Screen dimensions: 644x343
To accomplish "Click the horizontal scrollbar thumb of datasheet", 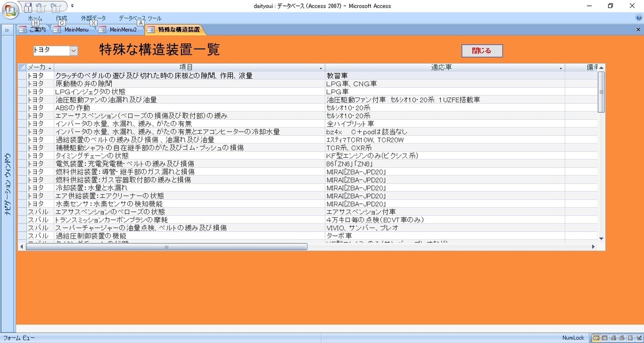I will coord(166,247).
